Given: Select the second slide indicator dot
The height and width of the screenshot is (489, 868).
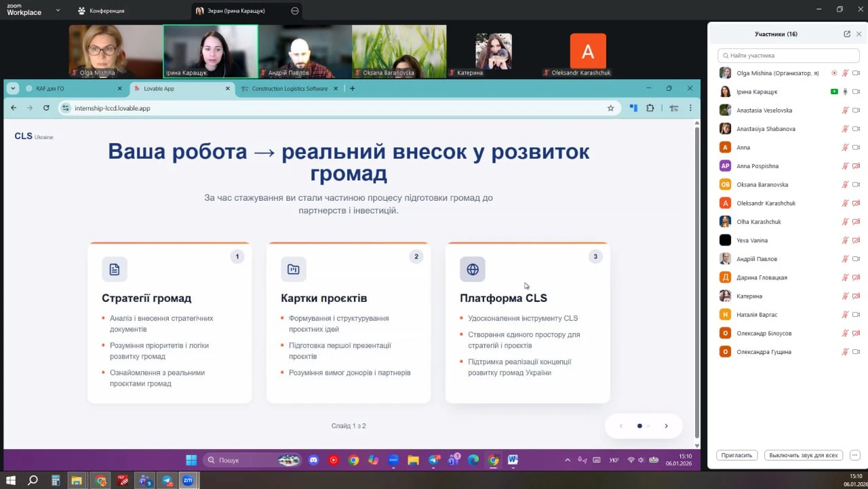Looking at the screenshot, I should [648, 426].
